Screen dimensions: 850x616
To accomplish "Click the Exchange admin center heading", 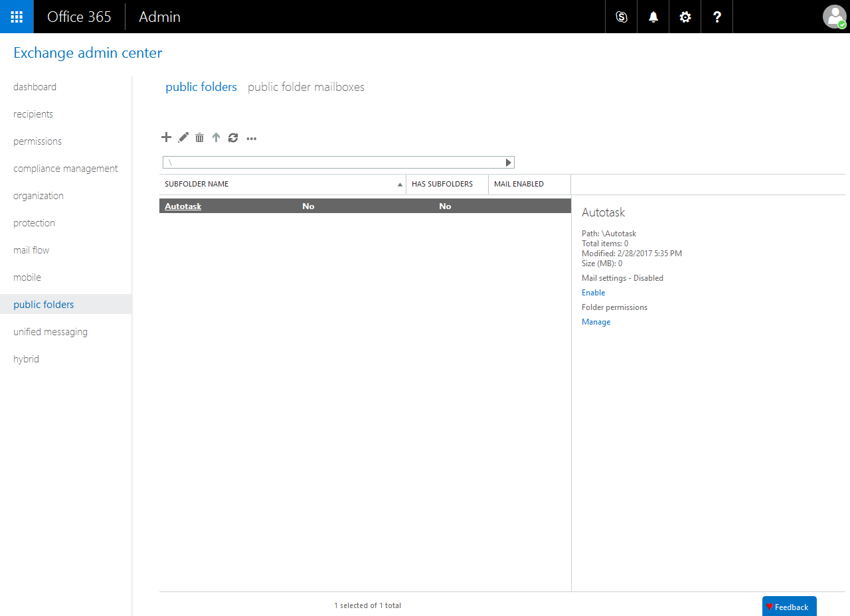I will click(x=88, y=52).
